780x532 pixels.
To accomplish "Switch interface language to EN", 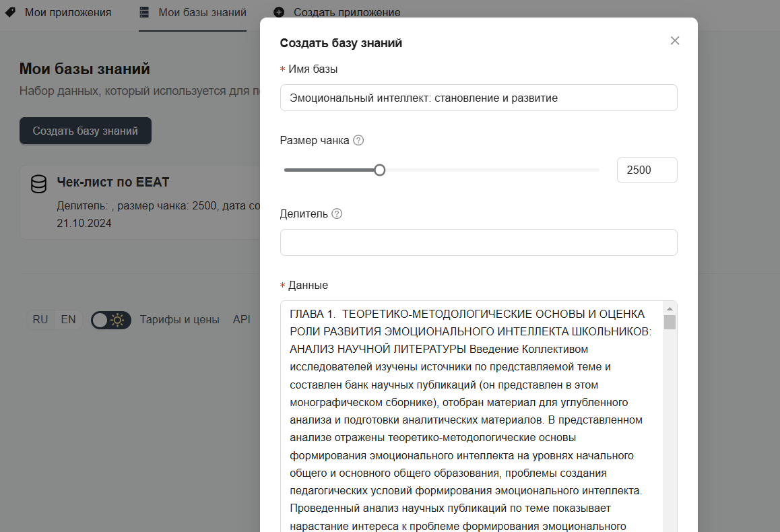I will pos(67,319).
